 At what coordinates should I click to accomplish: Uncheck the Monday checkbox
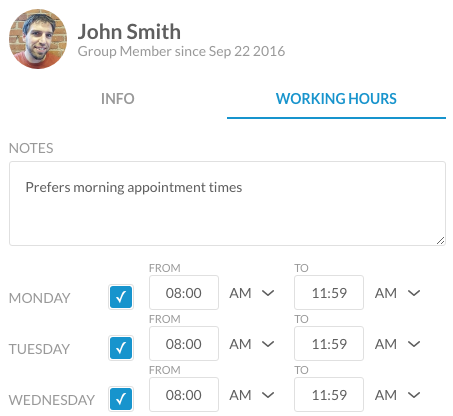(x=121, y=297)
